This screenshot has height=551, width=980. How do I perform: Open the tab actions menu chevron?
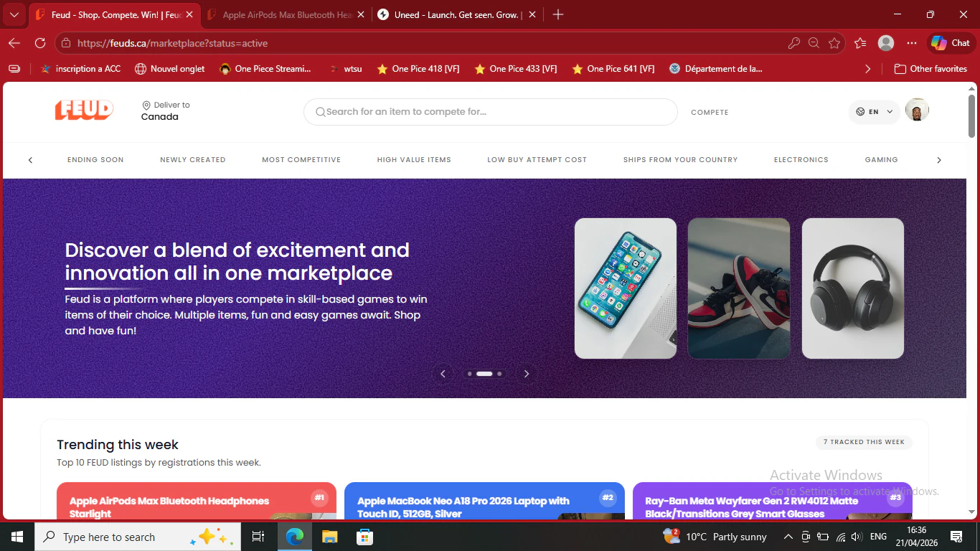14,14
